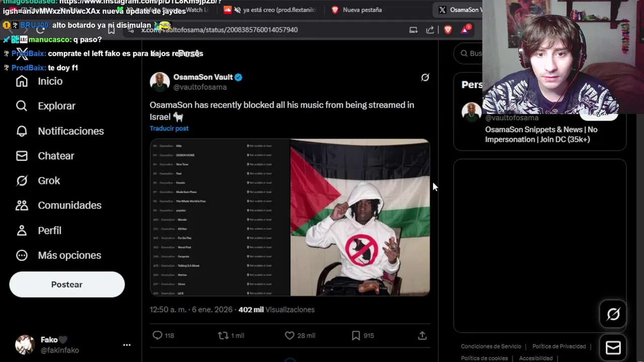Image resolution: width=644 pixels, height=362 pixels.
Task: Open Condiciones de Servicio footer link
Action: point(491,346)
